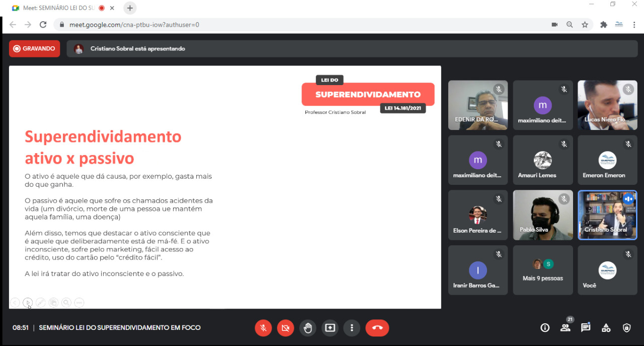Open the meeting details info icon
The image size is (644, 346).
click(545, 328)
